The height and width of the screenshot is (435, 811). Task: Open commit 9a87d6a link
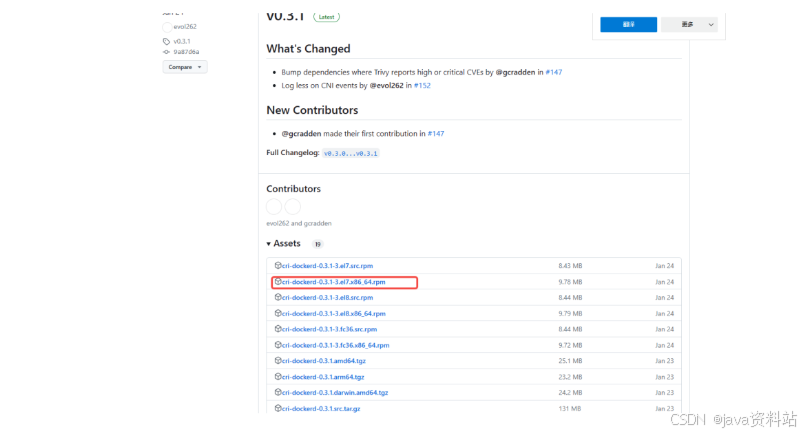tap(186, 52)
